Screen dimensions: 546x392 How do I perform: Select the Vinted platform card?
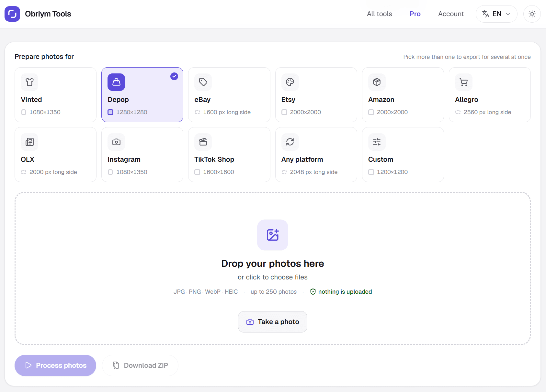[x=55, y=95]
